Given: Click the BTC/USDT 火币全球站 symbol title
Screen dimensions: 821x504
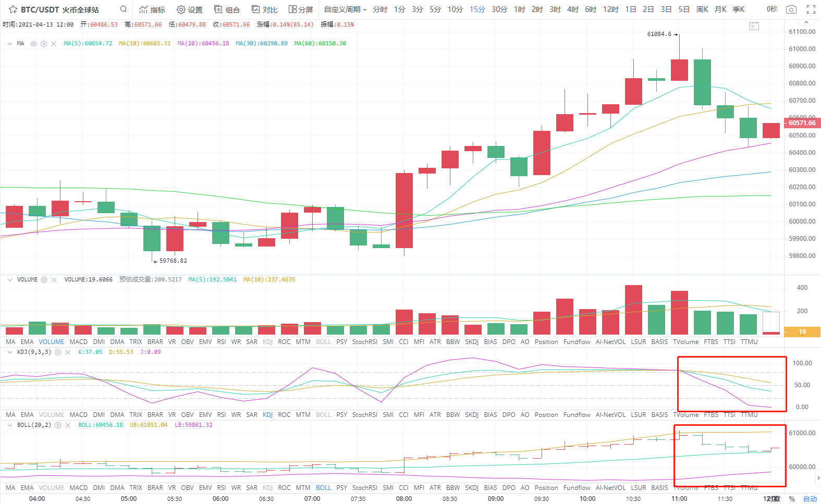Looking at the screenshot, I should click(x=60, y=9).
